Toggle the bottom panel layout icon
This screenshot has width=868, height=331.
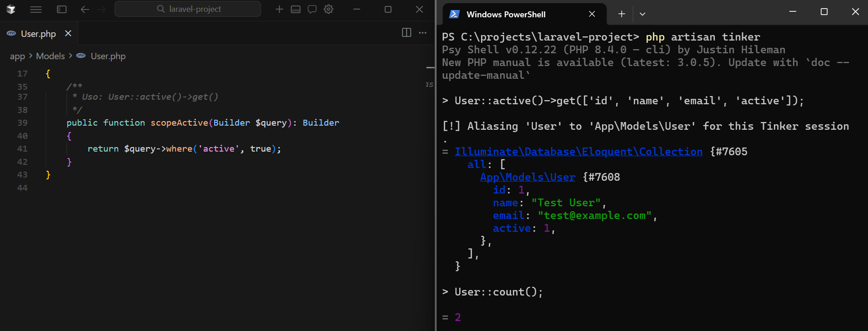point(296,9)
